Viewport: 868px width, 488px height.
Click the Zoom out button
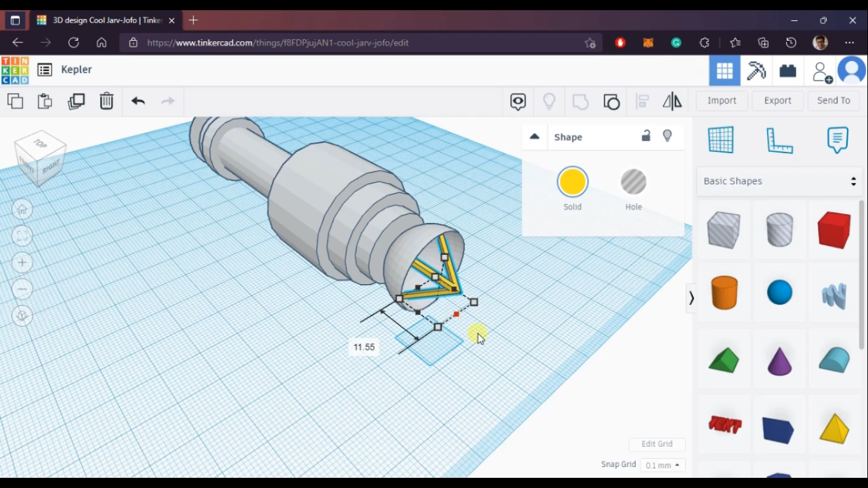click(22, 289)
